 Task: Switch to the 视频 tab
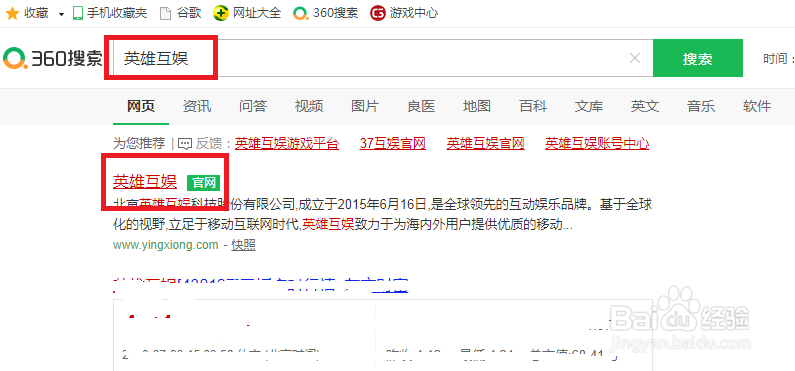(309, 106)
